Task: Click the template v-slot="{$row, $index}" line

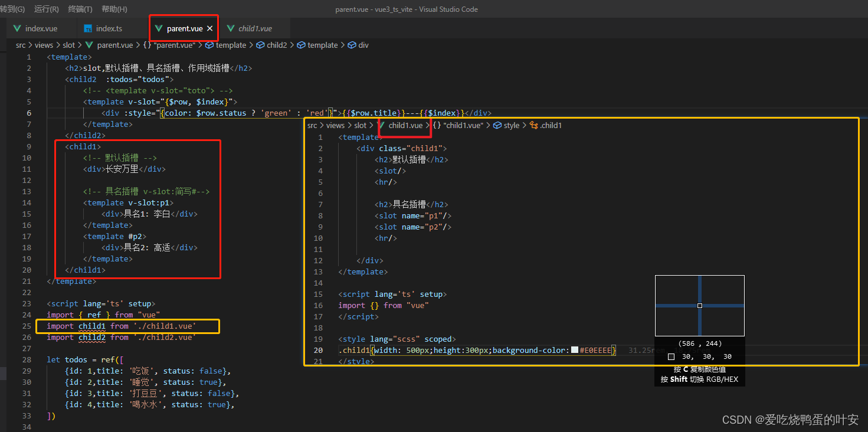Action: pyautogui.click(x=161, y=102)
